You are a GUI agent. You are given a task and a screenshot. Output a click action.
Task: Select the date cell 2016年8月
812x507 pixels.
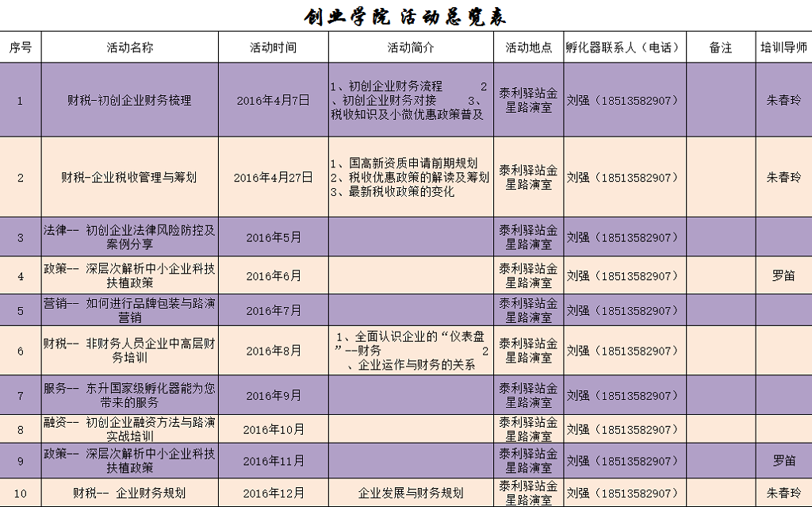pyautogui.click(x=274, y=351)
